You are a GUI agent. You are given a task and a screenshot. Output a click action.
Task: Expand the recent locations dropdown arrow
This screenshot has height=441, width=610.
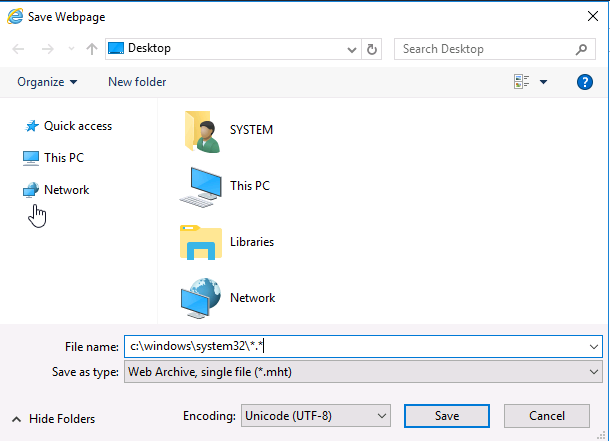click(71, 49)
